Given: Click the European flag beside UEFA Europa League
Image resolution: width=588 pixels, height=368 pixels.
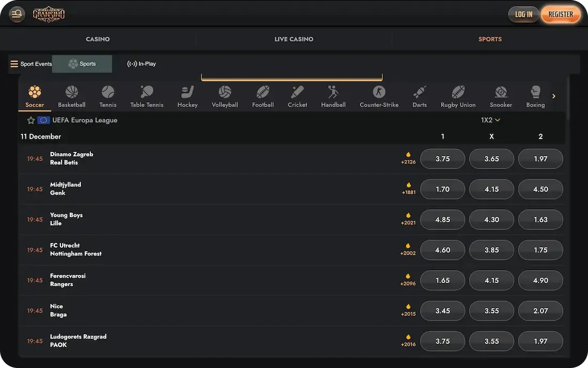Looking at the screenshot, I should [x=43, y=120].
